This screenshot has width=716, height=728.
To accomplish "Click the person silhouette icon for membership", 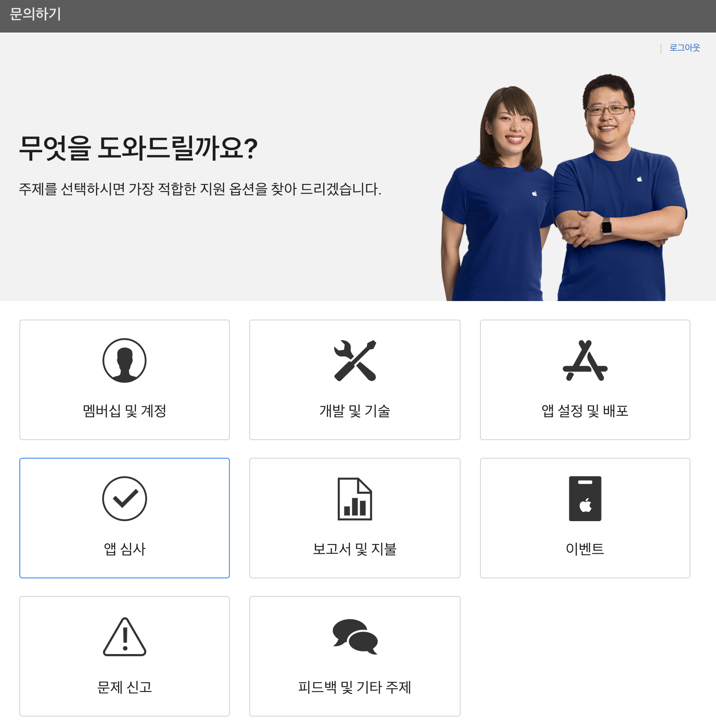I will point(125,360).
